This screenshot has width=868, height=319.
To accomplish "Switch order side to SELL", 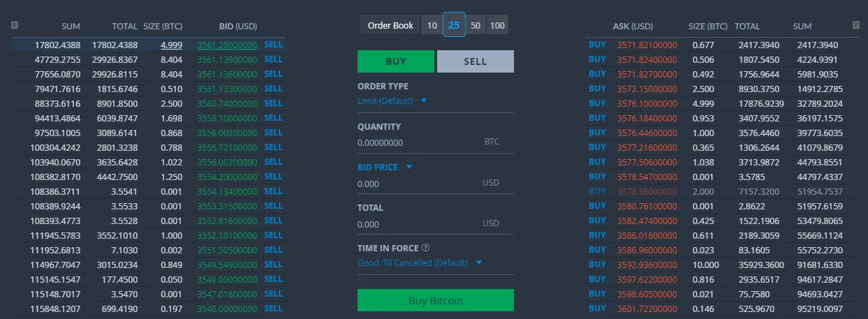I will 476,61.
